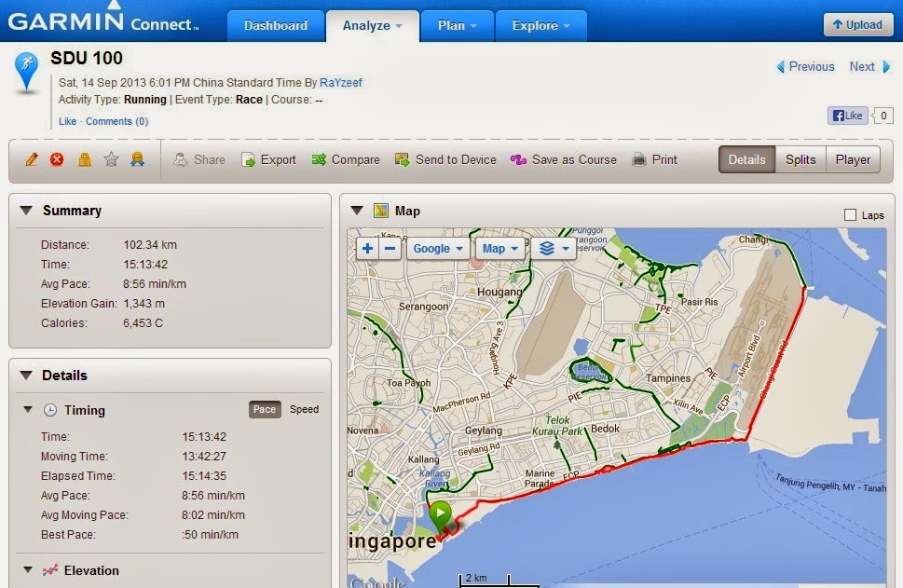Select the Details view tab
The image size is (903, 588).
coord(747,159)
